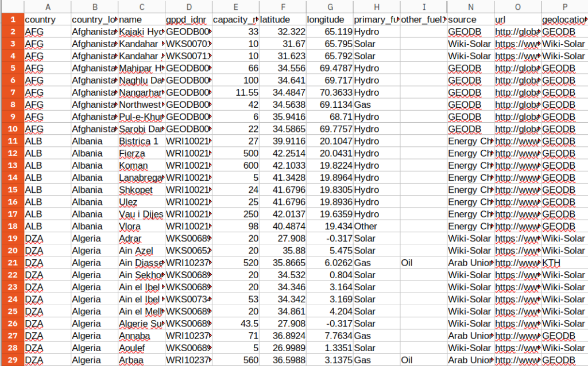Select row 11 header
Screen dimensions: 588x366
coord(13,141)
